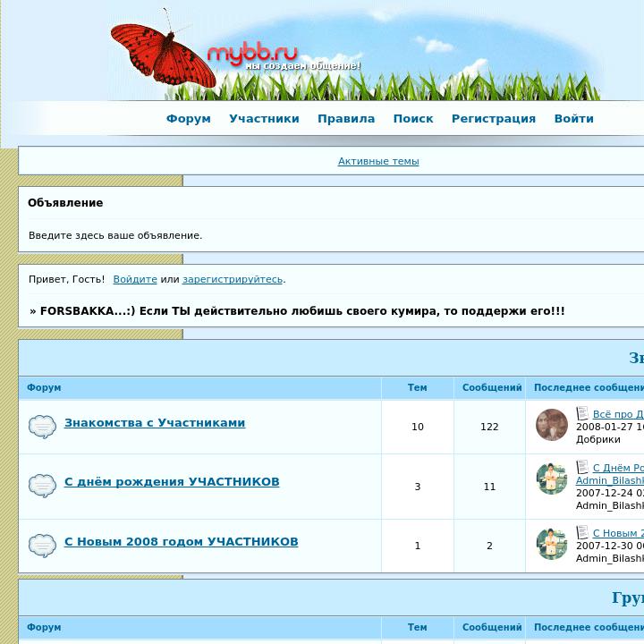Open the Активные темы link
Viewport: 644px width, 644px height.
[378, 161]
